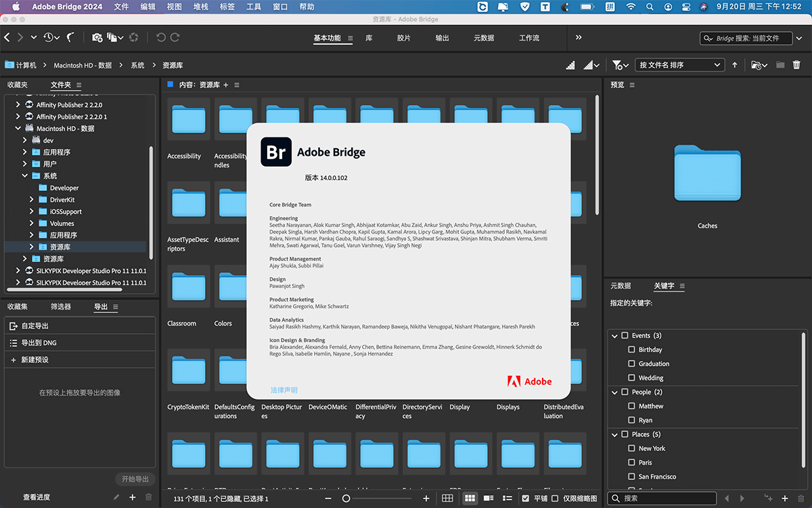Check the Events keyword box
Image resolution: width=812 pixels, height=508 pixels.
pyautogui.click(x=625, y=336)
